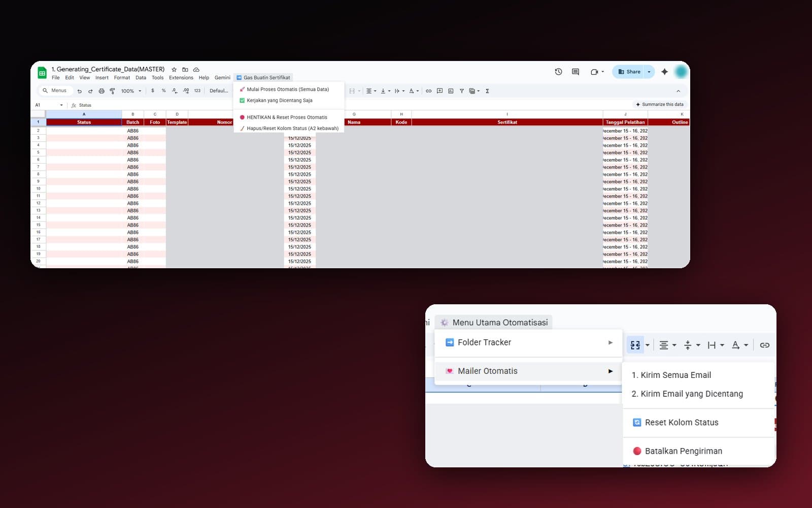Open the zoom 100% dropdown
The width and height of the screenshot is (812, 508).
tap(131, 91)
